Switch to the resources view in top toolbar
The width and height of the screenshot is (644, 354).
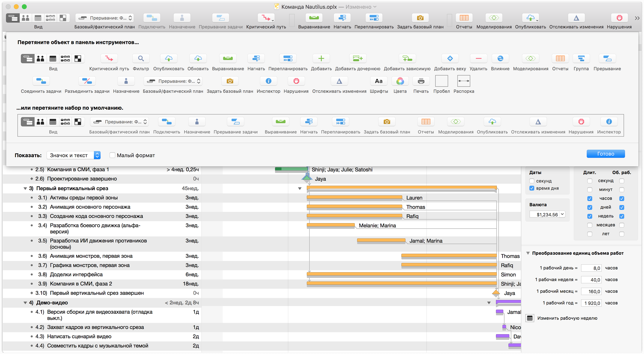click(26, 18)
